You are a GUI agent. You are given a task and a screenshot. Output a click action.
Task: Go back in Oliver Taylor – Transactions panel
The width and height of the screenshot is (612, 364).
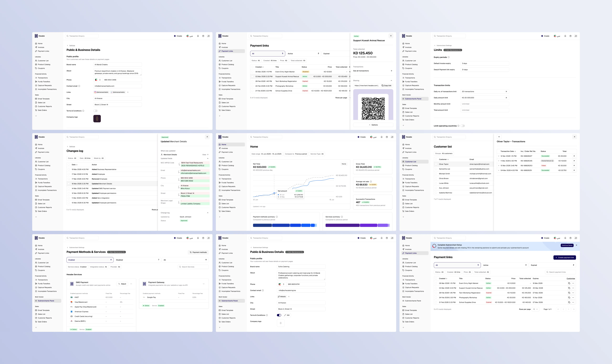pos(499,137)
